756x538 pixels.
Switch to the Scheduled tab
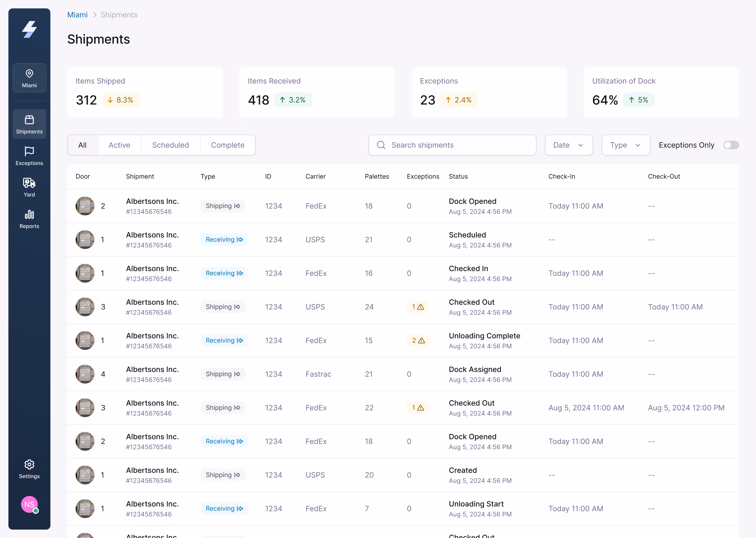coord(170,145)
